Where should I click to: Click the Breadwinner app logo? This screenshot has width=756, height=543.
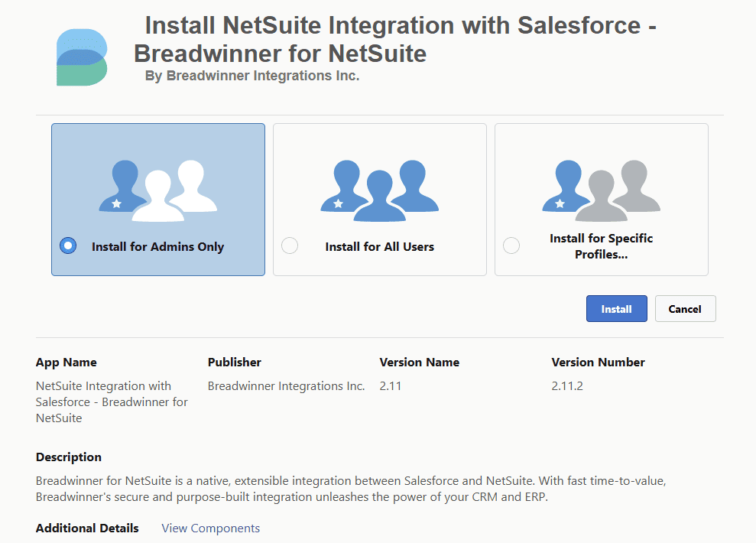pos(82,57)
